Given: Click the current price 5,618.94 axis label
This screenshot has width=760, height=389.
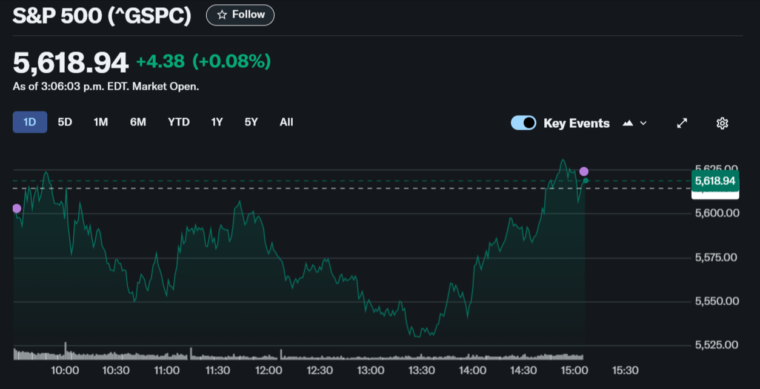Looking at the screenshot, I should coord(715,181).
